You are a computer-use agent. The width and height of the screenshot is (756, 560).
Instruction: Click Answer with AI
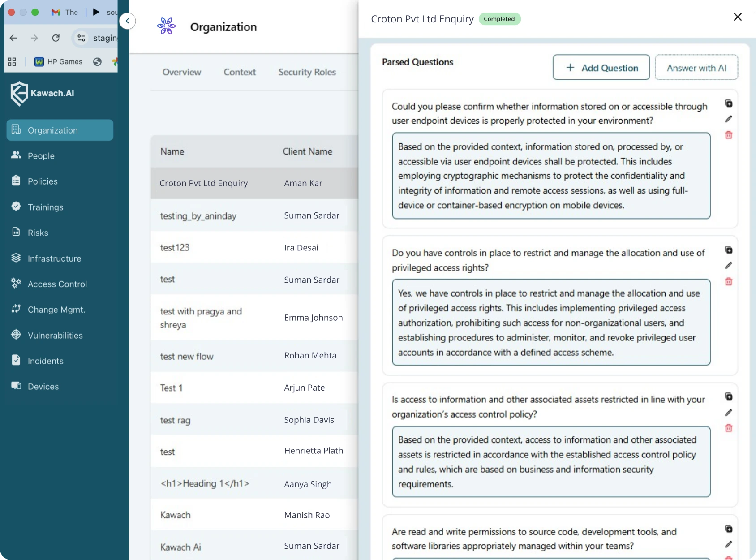696,68
